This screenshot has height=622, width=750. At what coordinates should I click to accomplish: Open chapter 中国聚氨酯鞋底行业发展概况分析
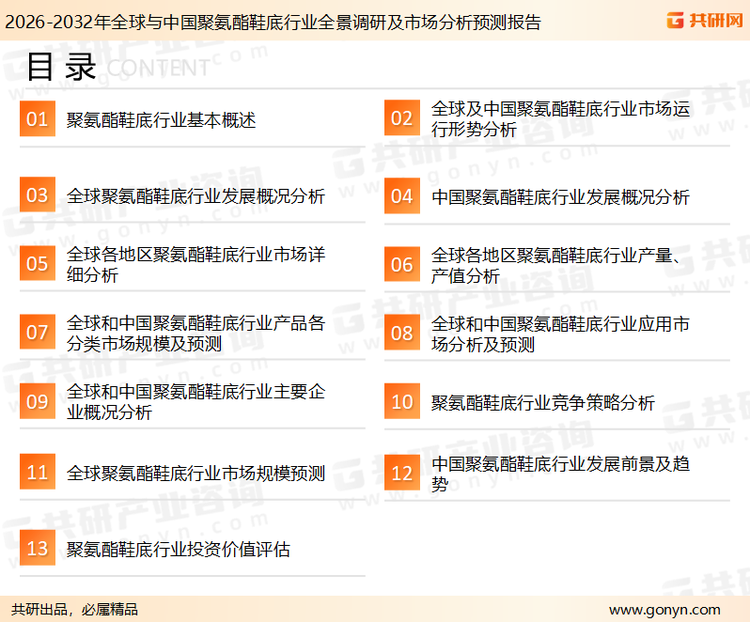(x=560, y=197)
